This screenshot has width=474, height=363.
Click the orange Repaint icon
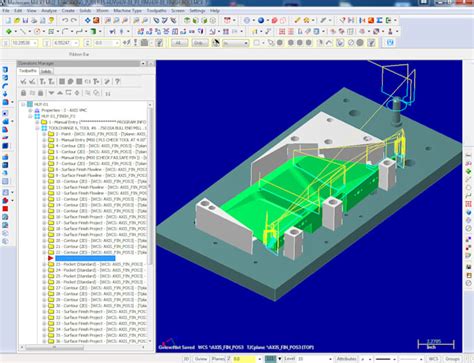96,20
